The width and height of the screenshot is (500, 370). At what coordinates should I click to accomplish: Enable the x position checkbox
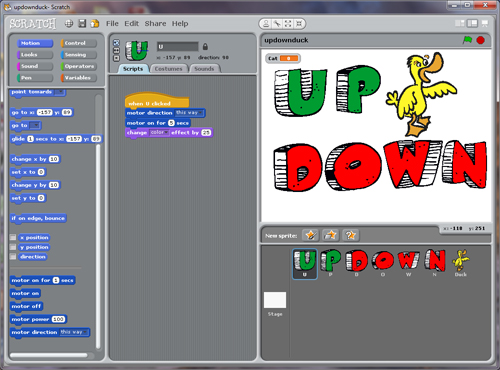pyautogui.click(x=13, y=237)
